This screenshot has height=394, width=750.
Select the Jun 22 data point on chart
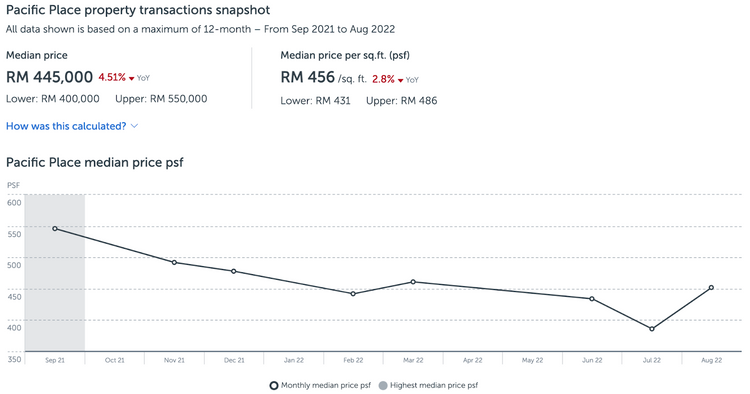point(592,299)
